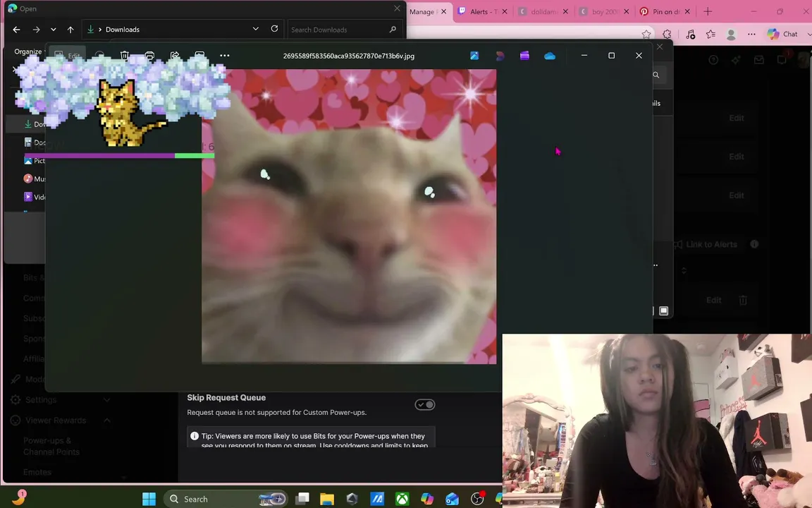The image size is (812, 508).
Task: Open Microsoft Designer from Photos toolbar
Action: [x=500, y=56]
